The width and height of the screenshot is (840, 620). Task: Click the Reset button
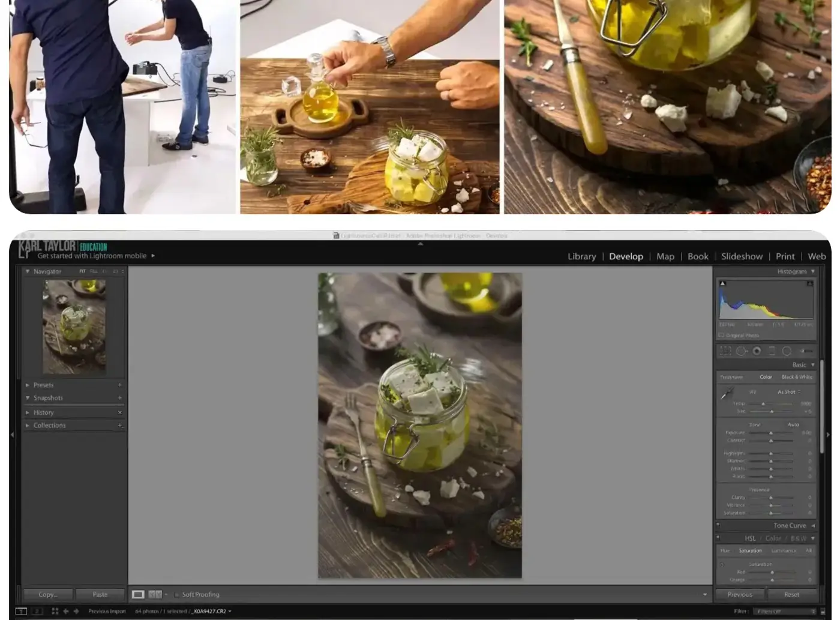coord(792,594)
